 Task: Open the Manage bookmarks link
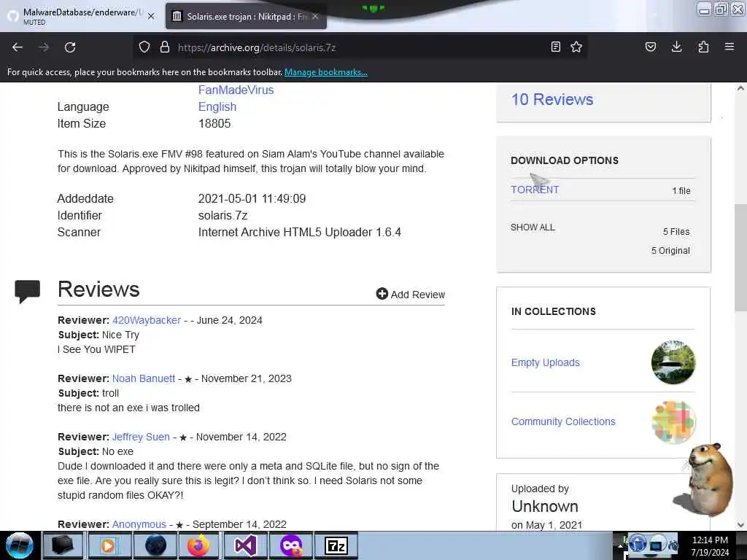[x=326, y=72]
